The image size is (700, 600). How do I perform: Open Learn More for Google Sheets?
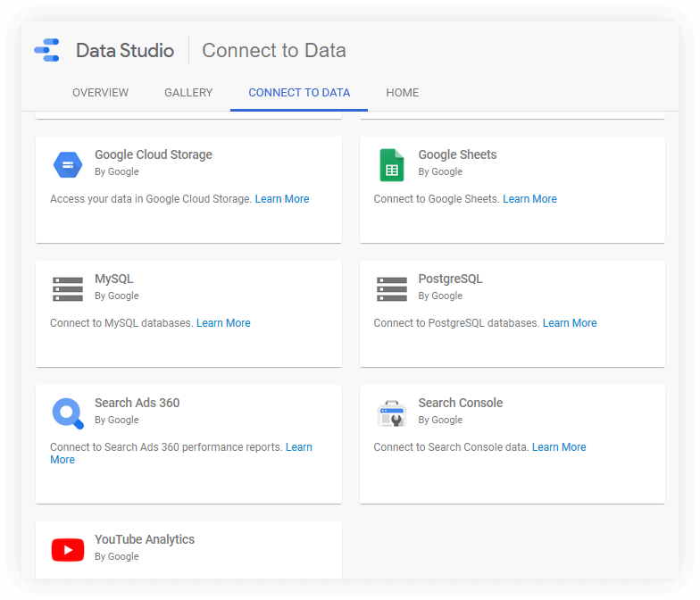[529, 199]
